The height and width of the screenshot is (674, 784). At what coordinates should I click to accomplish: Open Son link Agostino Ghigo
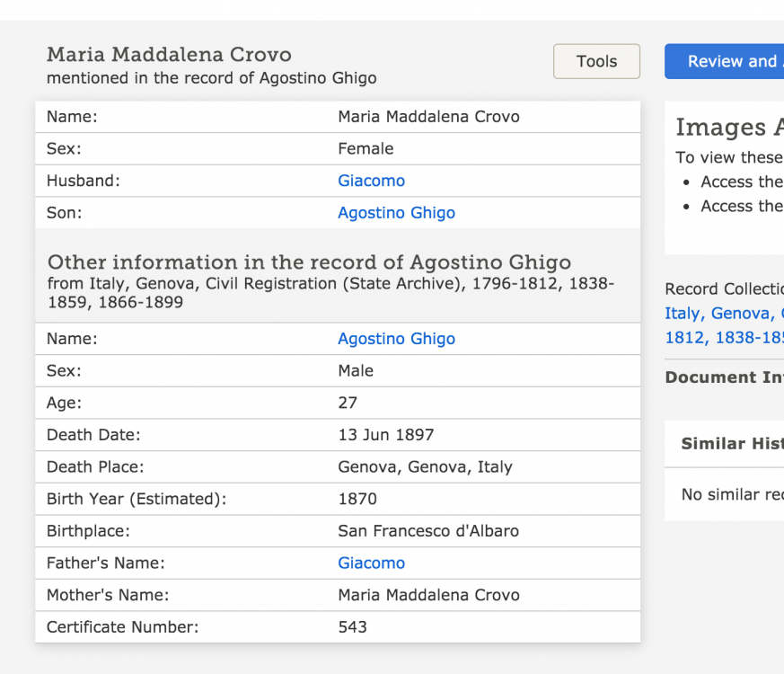pos(397,213)
